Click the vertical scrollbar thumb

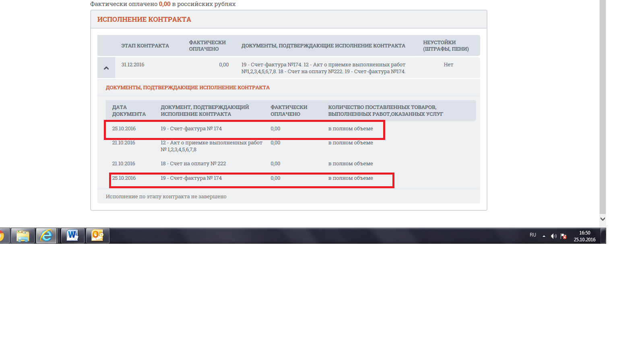click(603, 107)
